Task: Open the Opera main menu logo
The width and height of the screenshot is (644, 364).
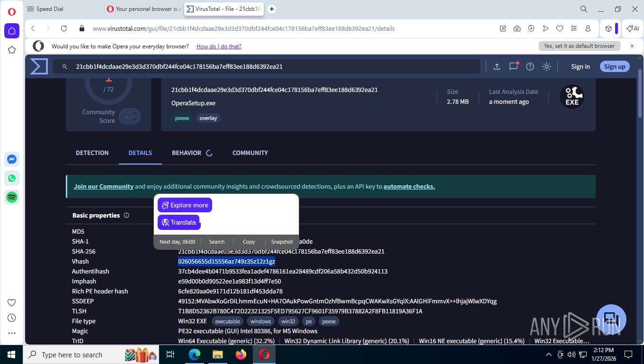Action: pyautogui.click(x=12, y=12)
